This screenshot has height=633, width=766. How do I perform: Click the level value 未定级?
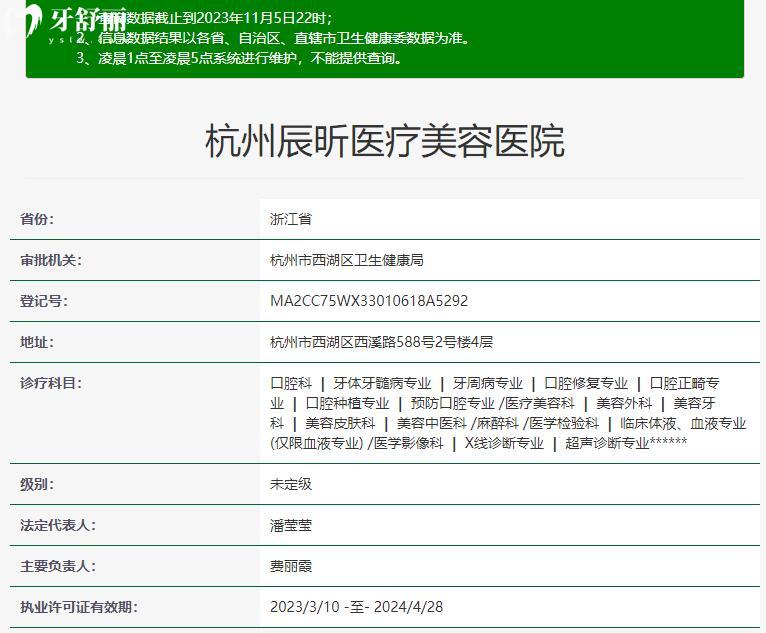[291, 485]
